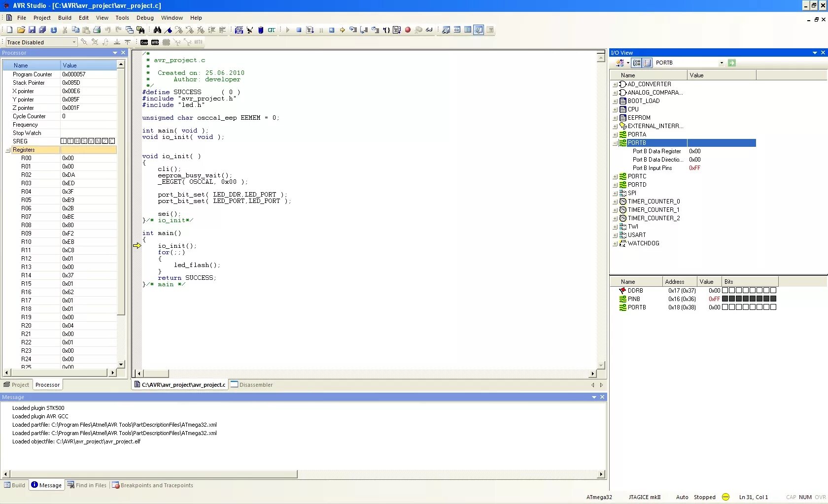Click the Processor panel vertical scrollbar thumb
Viewport: 828px width, 504px height.
click(121, 192)
